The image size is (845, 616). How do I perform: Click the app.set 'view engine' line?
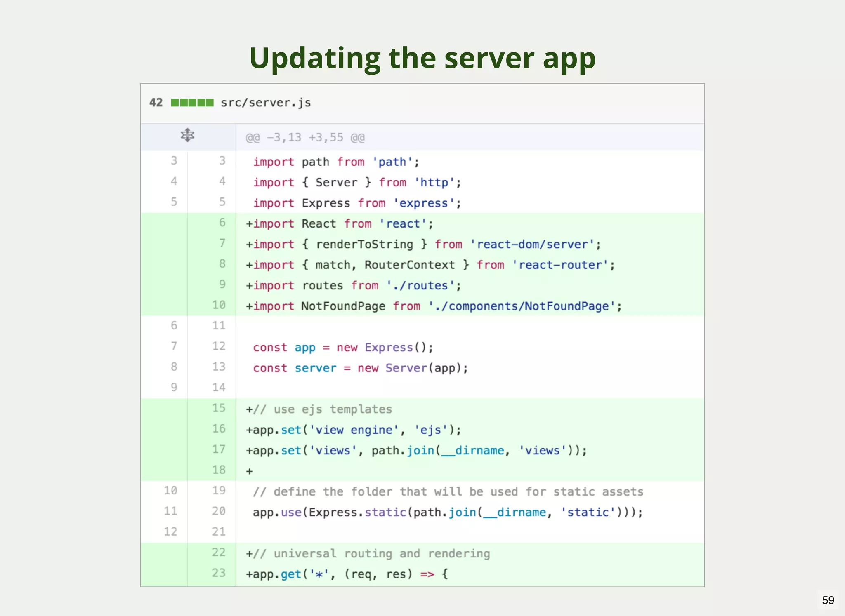353,430
